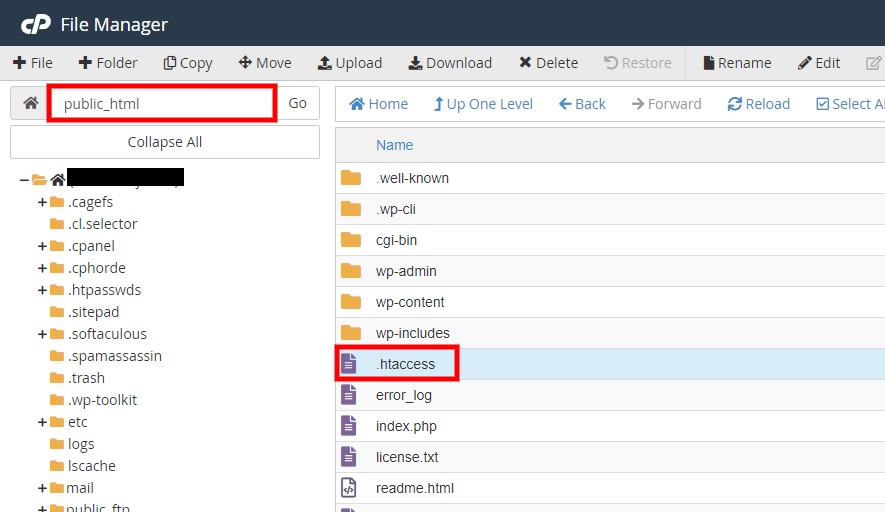Viewport: 885px width, 512px height.
Task: Click the wp-content folder icon
Action: (351, 303)
